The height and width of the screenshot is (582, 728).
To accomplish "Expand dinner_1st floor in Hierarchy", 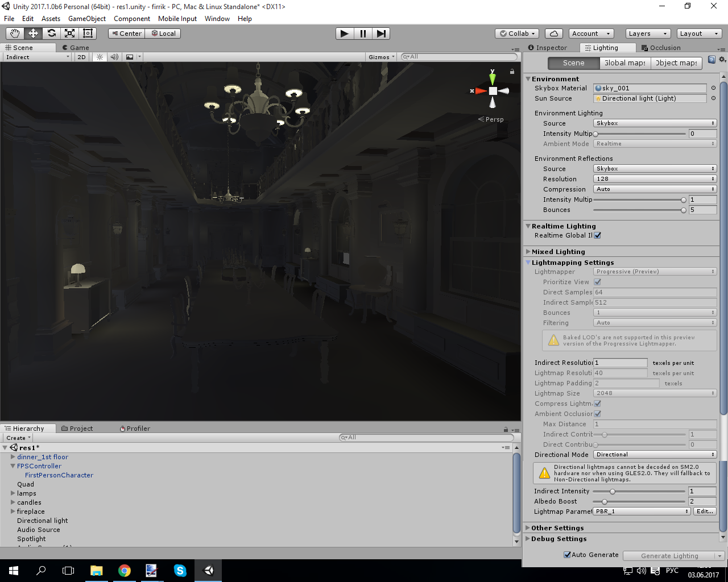I will (13, 457).
